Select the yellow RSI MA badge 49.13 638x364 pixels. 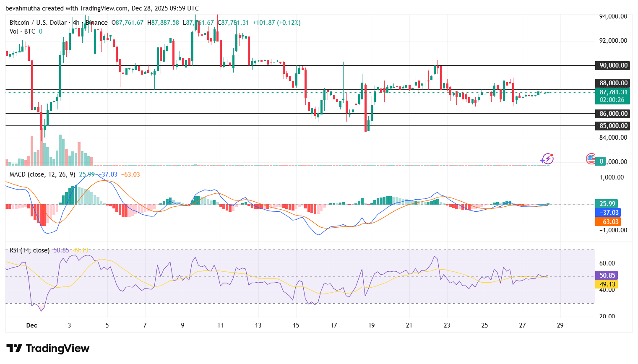tap(607, 284)
